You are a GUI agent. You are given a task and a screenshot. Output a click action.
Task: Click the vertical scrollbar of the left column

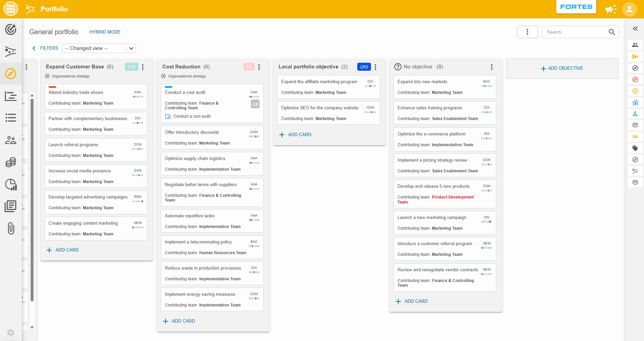click(x=32, y=200)
